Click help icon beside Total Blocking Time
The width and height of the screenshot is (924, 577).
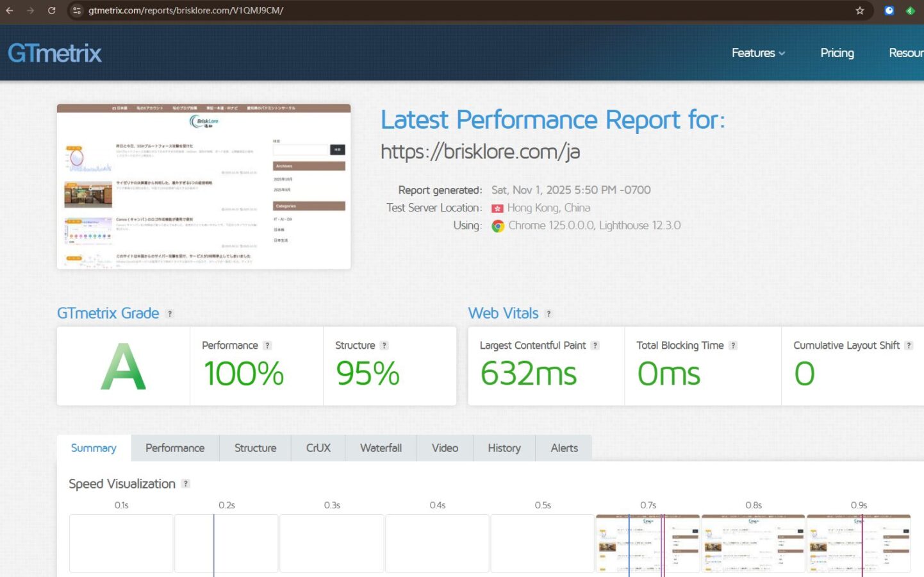tap(733, 346)
